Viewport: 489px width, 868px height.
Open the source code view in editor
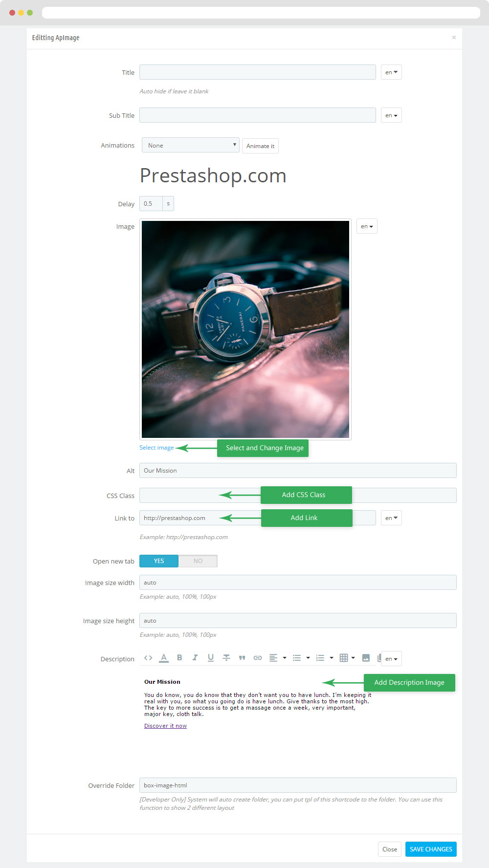point(148,658)
